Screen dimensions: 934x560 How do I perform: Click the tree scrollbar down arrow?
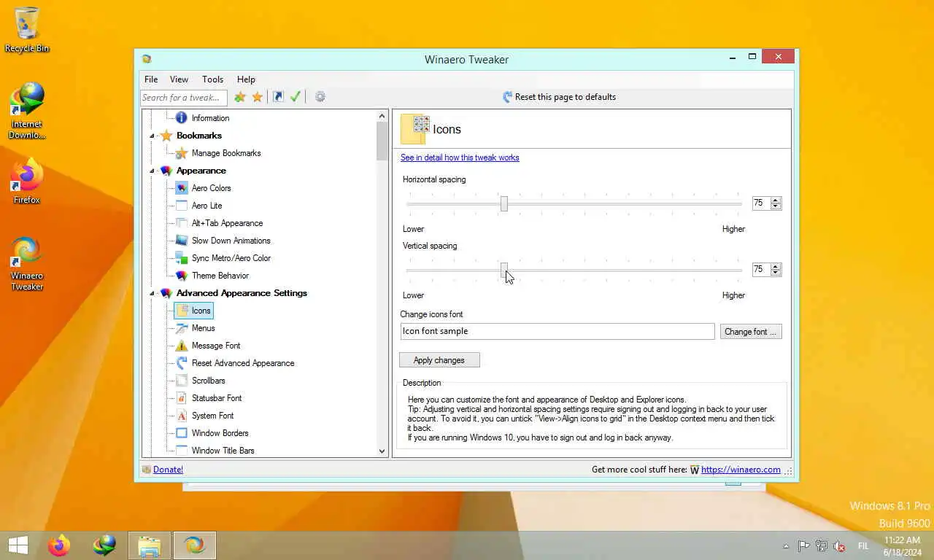[382, 451]
